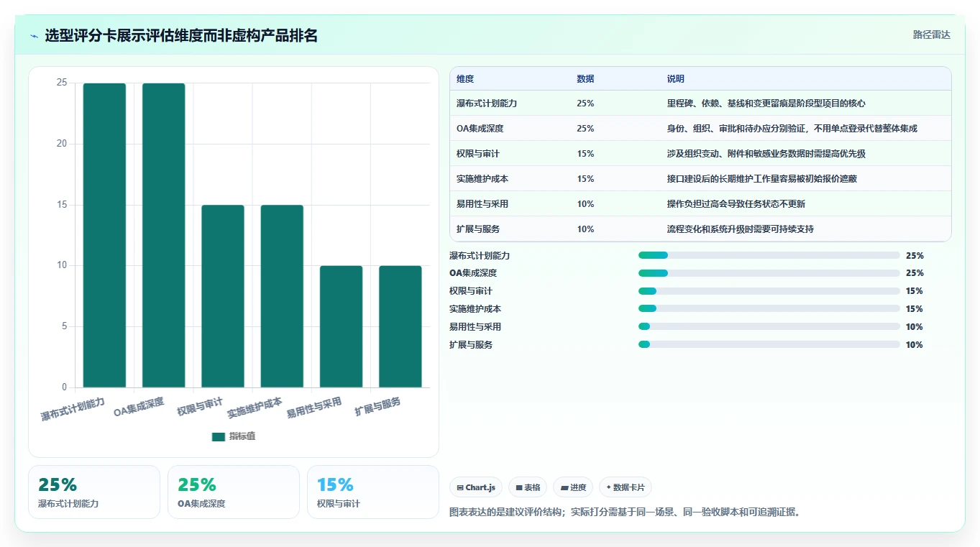Click the 权限与审计 x-axis label
980x547 pixels.
click(x=201, y=406)
